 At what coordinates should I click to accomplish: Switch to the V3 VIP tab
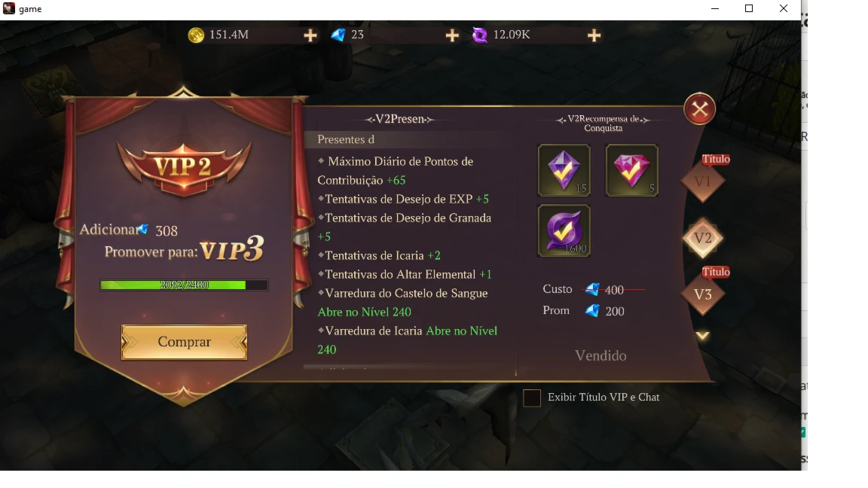point(702,294)
